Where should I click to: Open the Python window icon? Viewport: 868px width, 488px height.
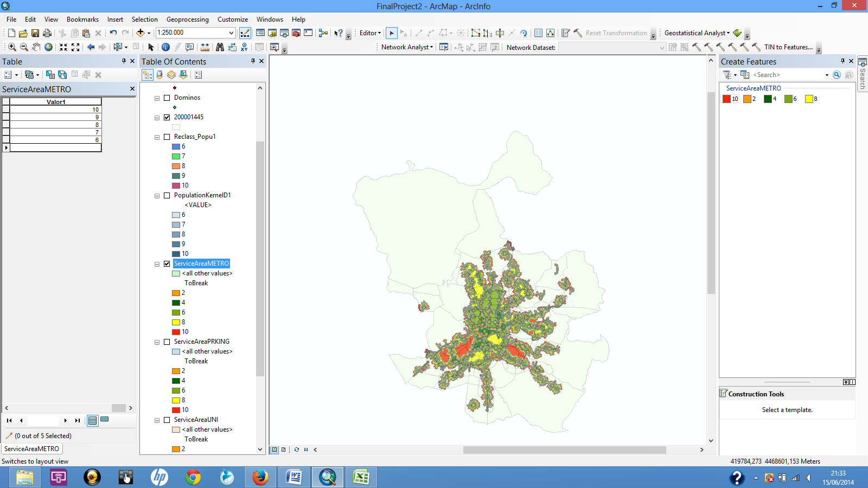pos(308,33)
